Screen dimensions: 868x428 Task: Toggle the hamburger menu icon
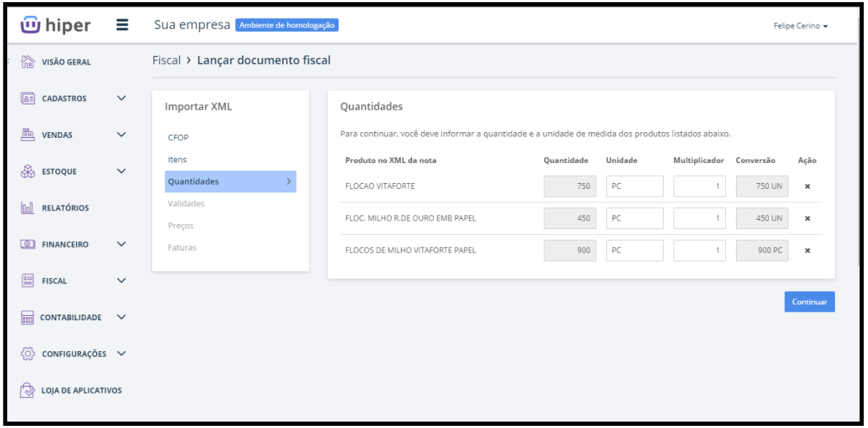click(122, 25)
